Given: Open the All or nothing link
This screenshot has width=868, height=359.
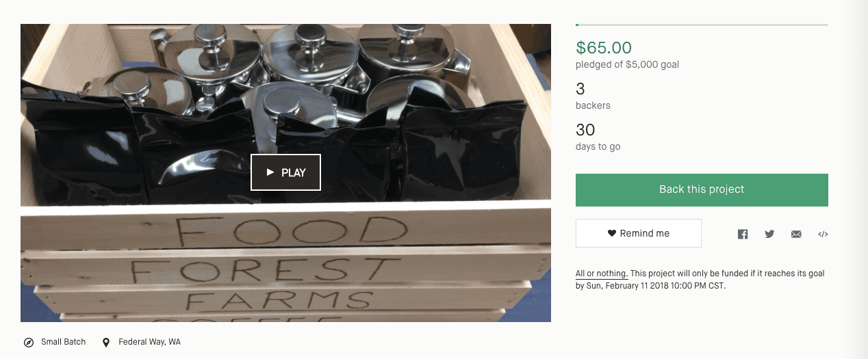Looking at the screenshot, I should (602, 274).
